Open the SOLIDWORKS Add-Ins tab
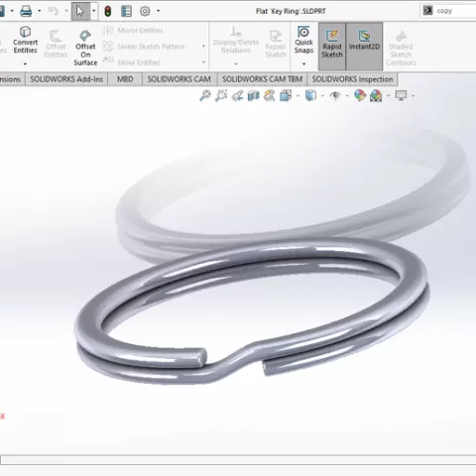This screenshot has height=476, width=476. pyautogui.click(x=66, y=79)
